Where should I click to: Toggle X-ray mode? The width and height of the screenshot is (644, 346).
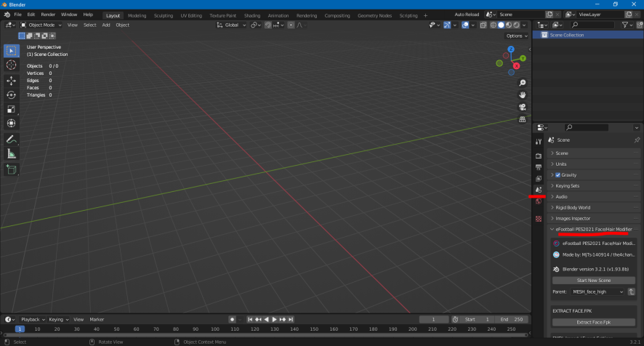point(483,25)
